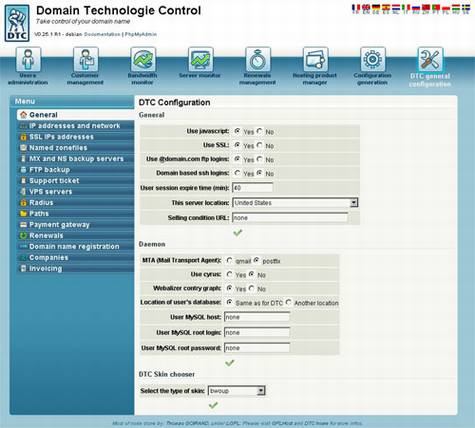Image resolution: width=475 pixels, height=428 pixels.
Task: Select Yes for Domain based ssh logins
Action: coord(237,173)
